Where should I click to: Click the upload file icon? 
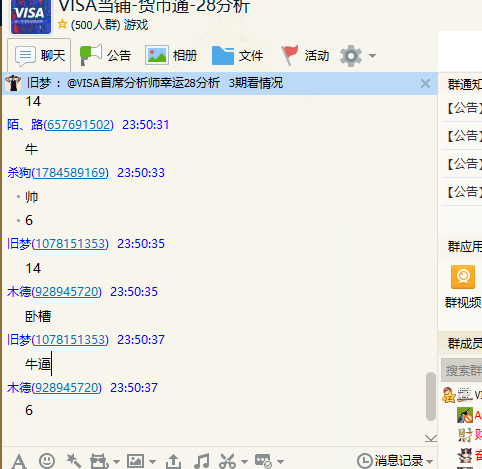(173, 461)
